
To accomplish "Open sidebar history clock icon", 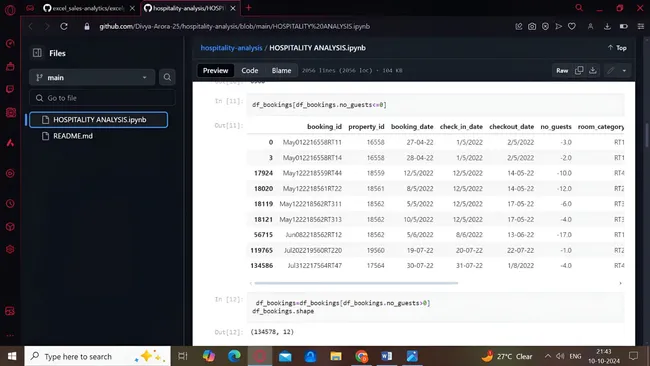I will tap(10, 204).
